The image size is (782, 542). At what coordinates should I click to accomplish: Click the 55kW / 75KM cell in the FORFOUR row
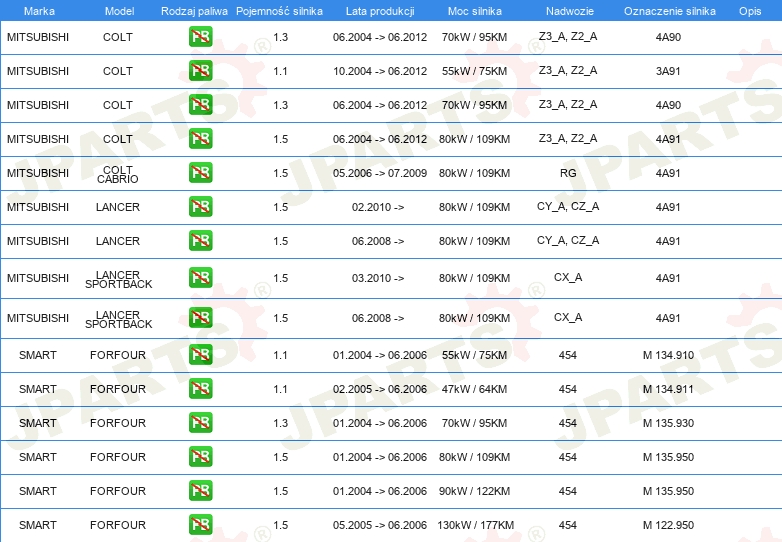474,355
